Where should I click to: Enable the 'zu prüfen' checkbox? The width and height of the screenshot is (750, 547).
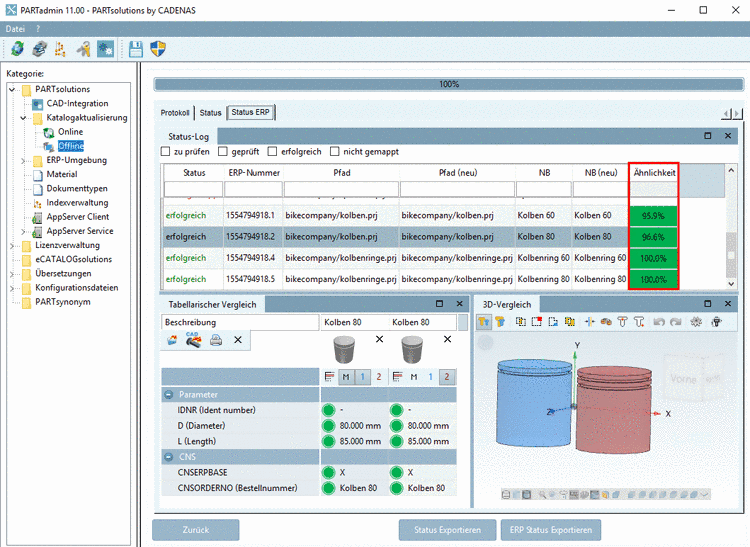(x=166, y=151)
